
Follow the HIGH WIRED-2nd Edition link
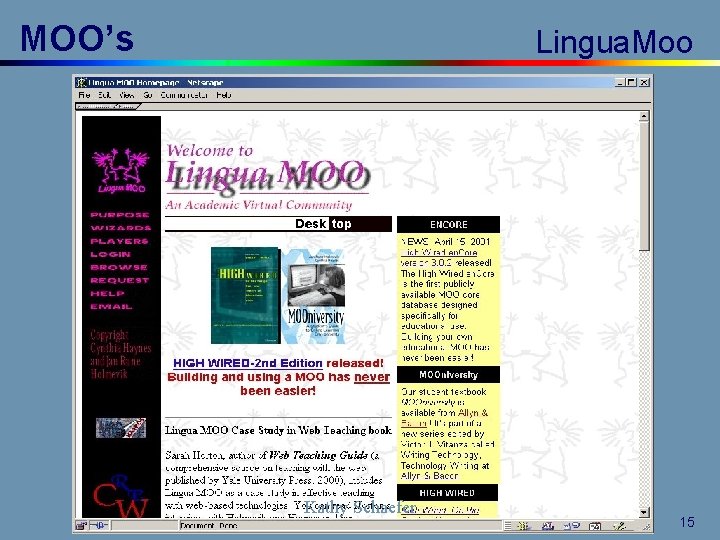pyautogui.click(x=248, y=363)
